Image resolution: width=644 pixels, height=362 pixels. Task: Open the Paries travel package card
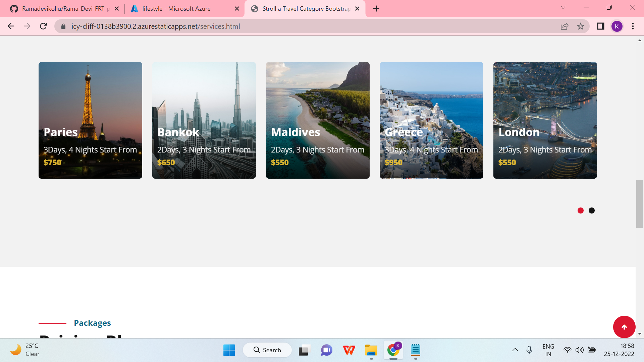pos(90,120)
